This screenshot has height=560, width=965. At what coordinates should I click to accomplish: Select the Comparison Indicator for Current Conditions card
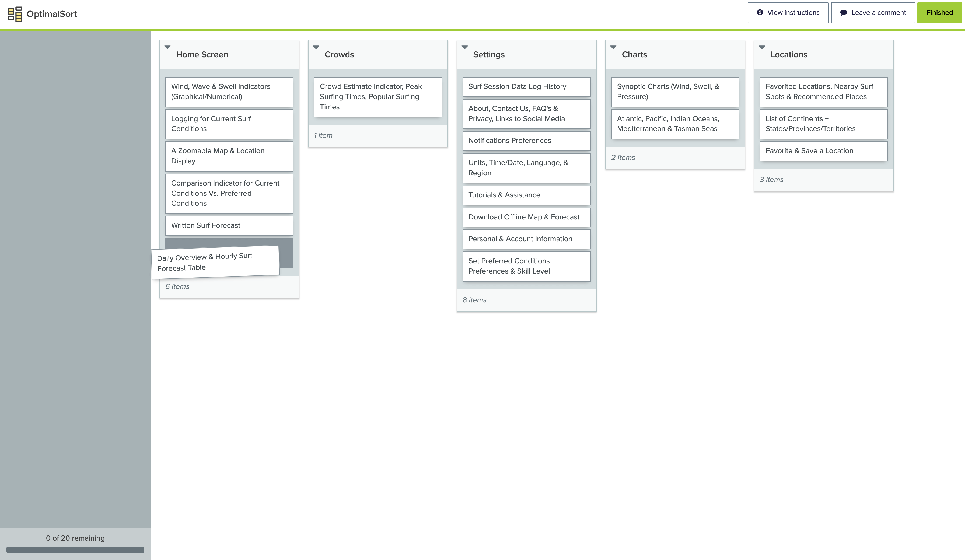(229, 193)
